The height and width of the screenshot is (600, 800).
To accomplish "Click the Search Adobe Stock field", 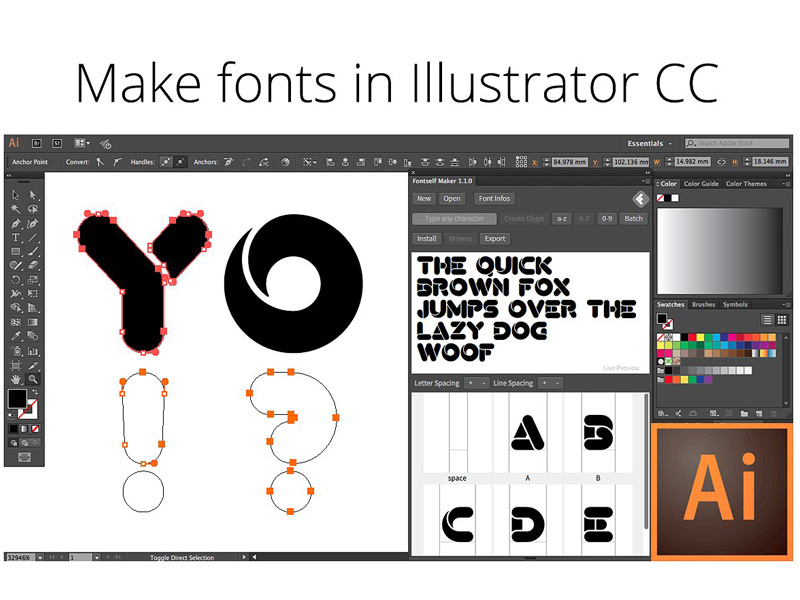I will (x=736, y=143).
